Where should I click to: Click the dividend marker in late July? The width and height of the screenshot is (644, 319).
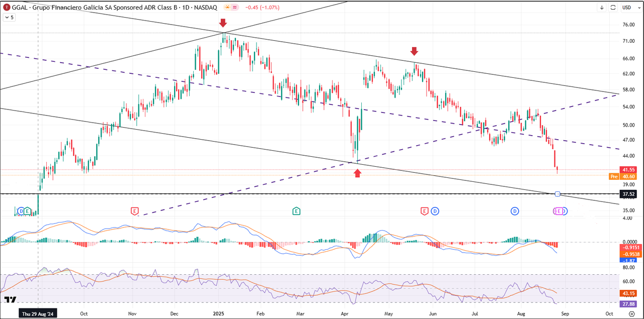pos(515,211)
